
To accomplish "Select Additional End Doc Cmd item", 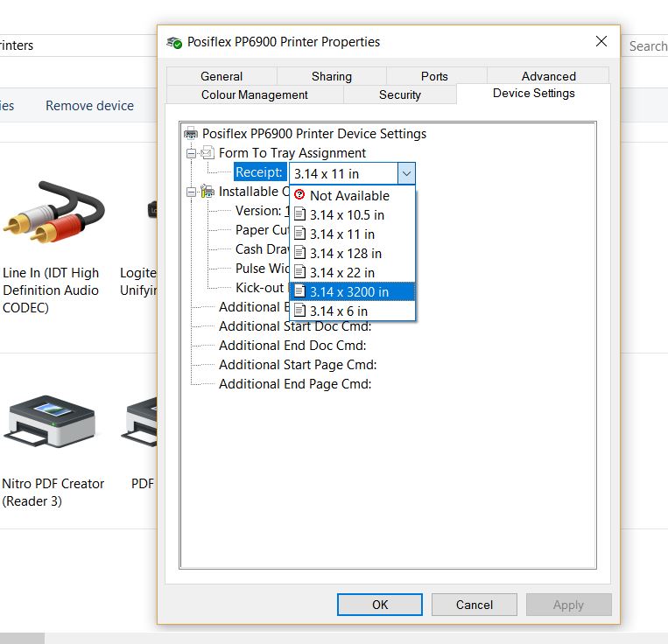I will click(292, 346).
